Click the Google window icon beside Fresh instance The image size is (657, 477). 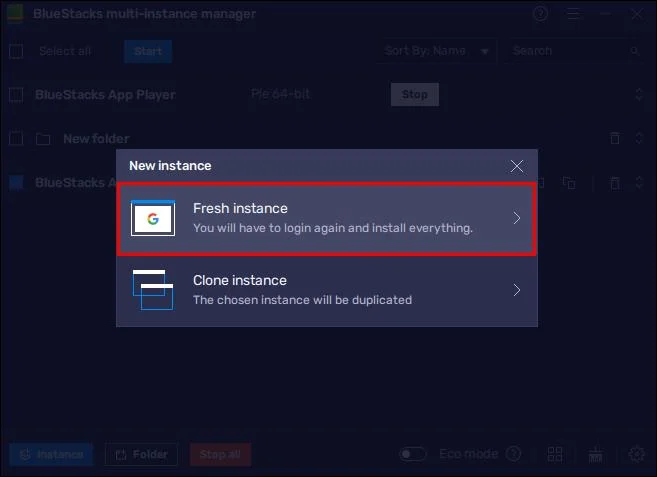pos(153,218)
